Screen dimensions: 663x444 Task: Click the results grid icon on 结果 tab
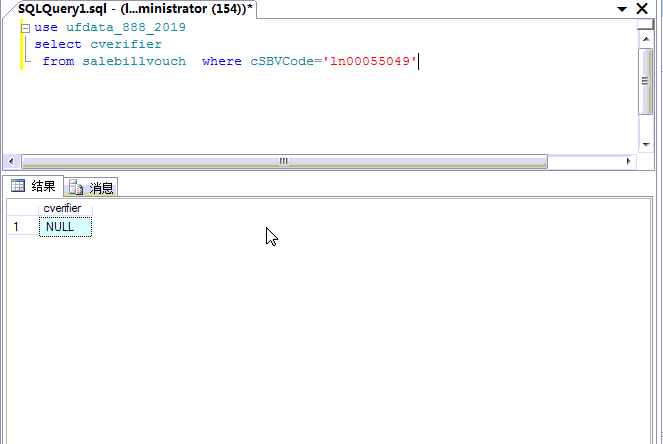coord(18,186)
